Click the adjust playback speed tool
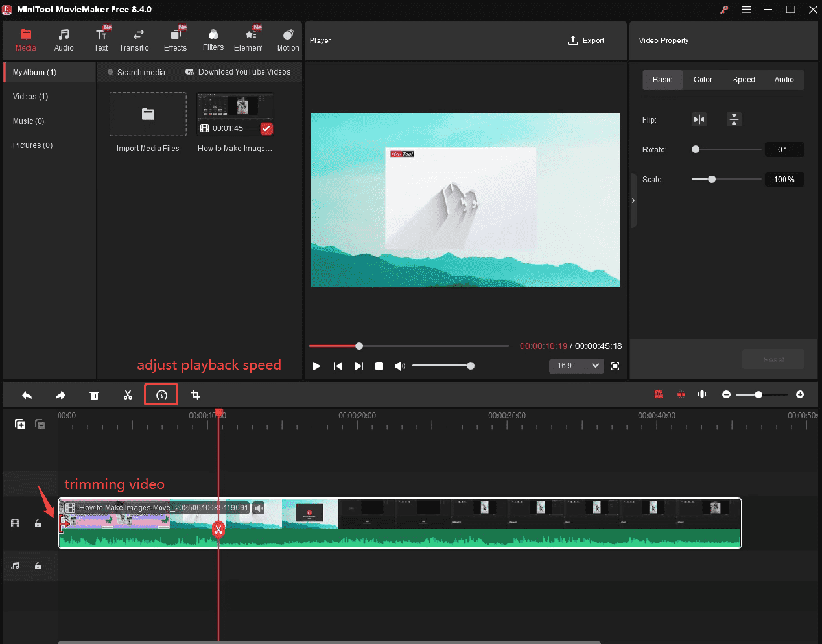Image resolution: width=822 pixels, height=644 pixels. click(x=161, y=394)
